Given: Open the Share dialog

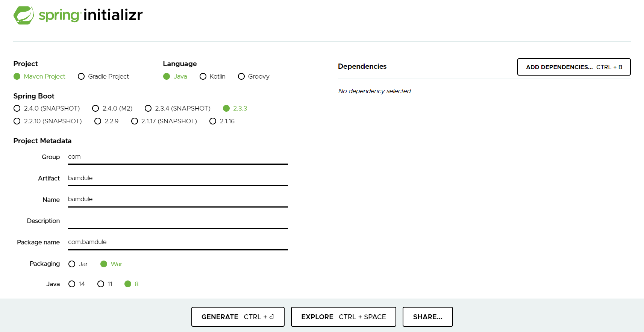Looking at the screenshot, I should pyautogui.click(x=428, y=317).
